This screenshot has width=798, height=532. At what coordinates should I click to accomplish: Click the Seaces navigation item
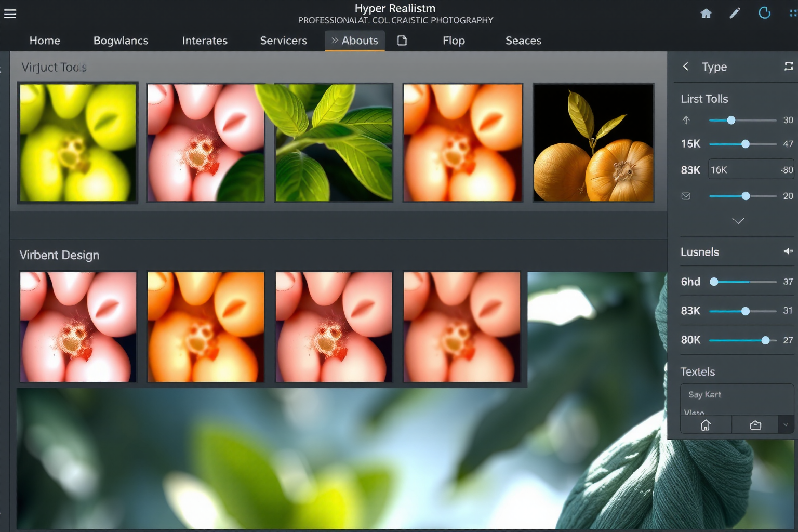pos(523,41)
